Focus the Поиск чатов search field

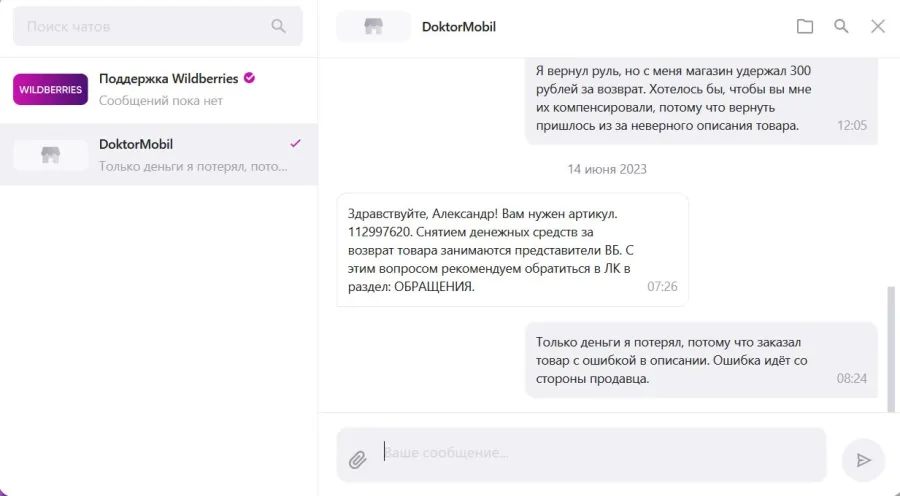point(158,26)
